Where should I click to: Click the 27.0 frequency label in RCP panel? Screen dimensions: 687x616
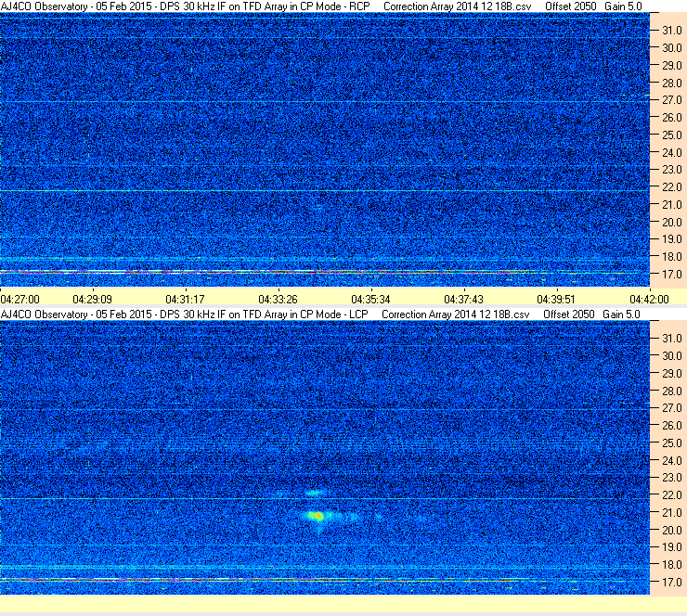(671, 100)
